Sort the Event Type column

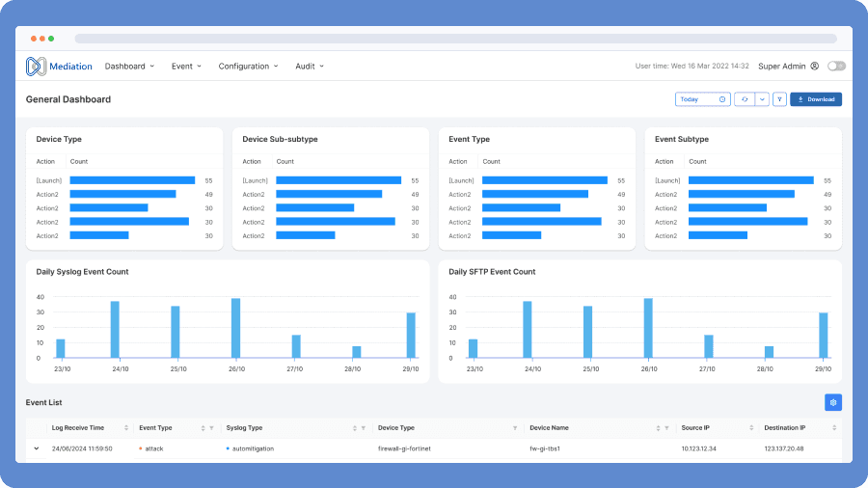pos(203,427)
